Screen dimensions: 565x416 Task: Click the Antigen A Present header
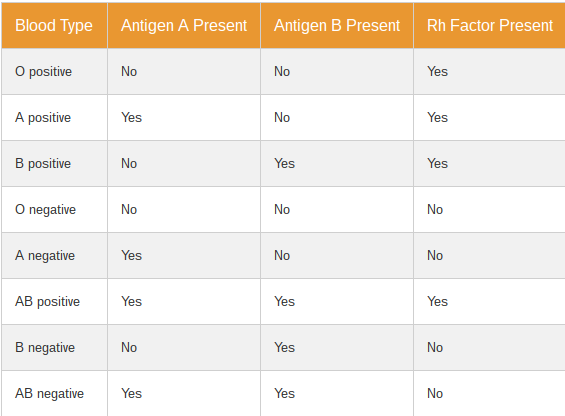coord(184,26)
